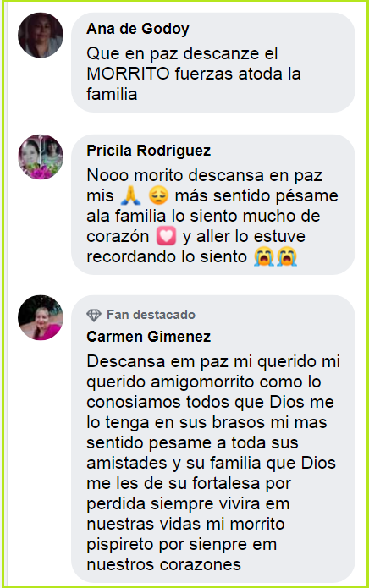Click the praying hands emoji
The image size is (369, 588).
click(x=131, y=195)
